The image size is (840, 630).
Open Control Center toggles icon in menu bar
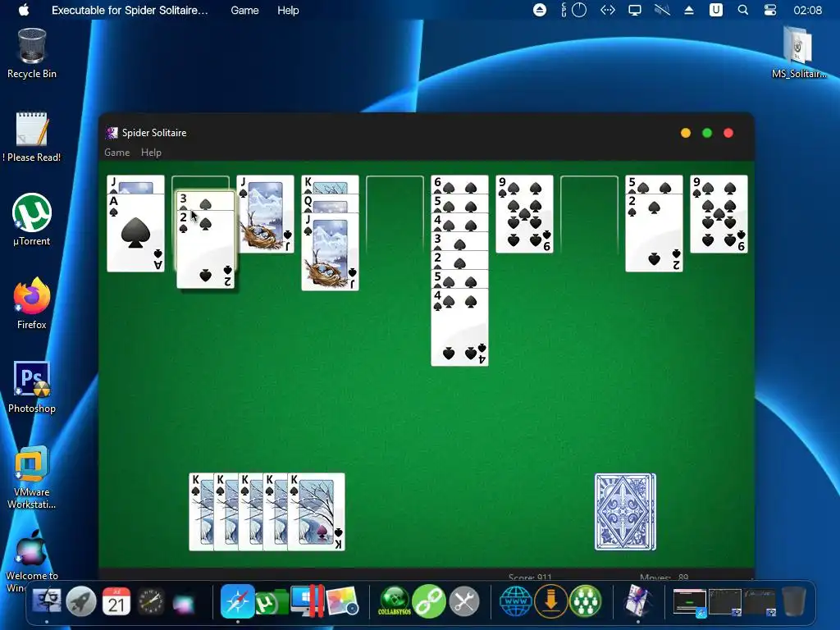769,10
